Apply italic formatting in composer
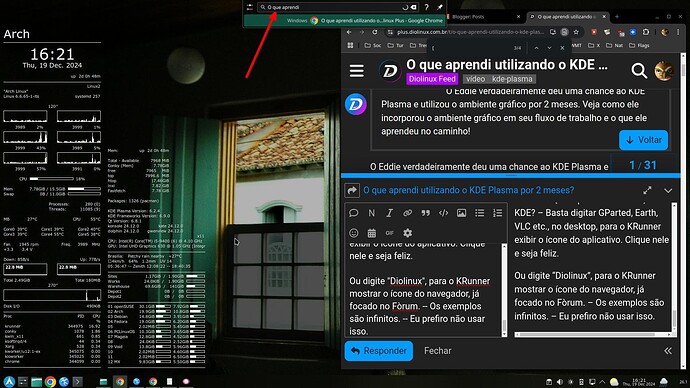The height and width of the screenshot is (388, 690). (x=389, y=213)
